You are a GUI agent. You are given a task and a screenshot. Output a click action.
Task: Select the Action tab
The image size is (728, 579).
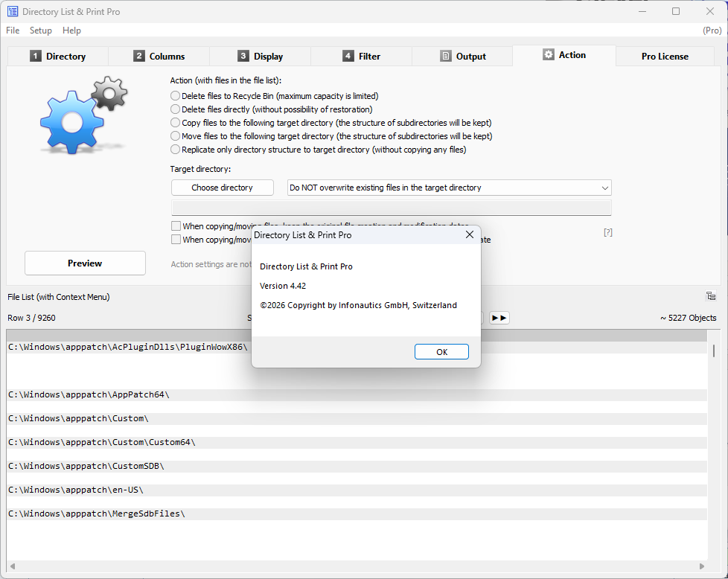[564, 55]
